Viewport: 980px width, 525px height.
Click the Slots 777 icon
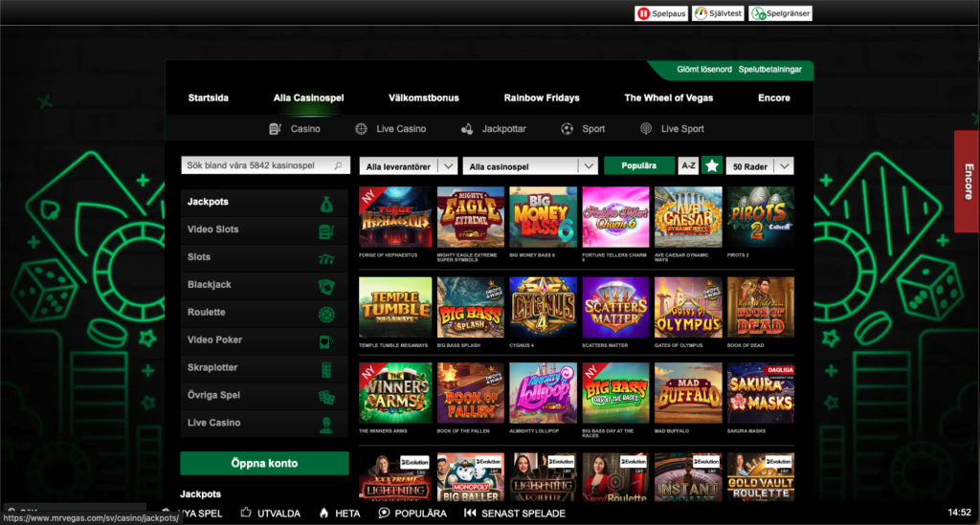coord(326,259)
